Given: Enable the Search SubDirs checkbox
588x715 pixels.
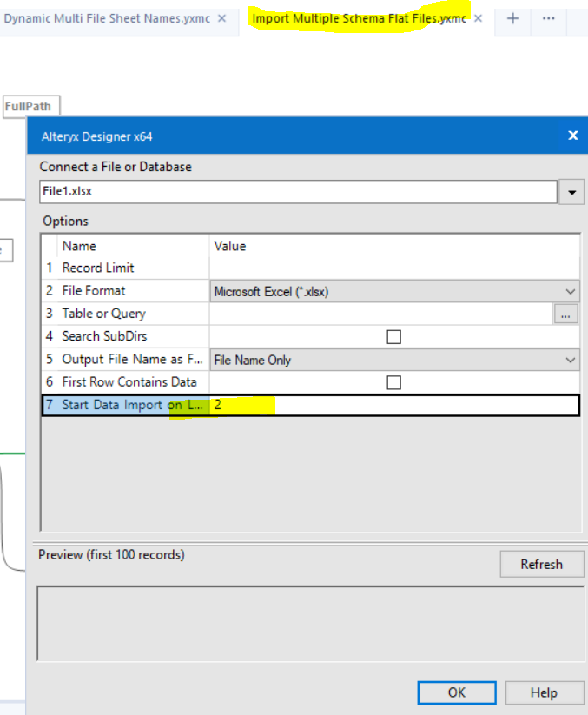Looking at the screenshot, I should click(x=393, y=337).
